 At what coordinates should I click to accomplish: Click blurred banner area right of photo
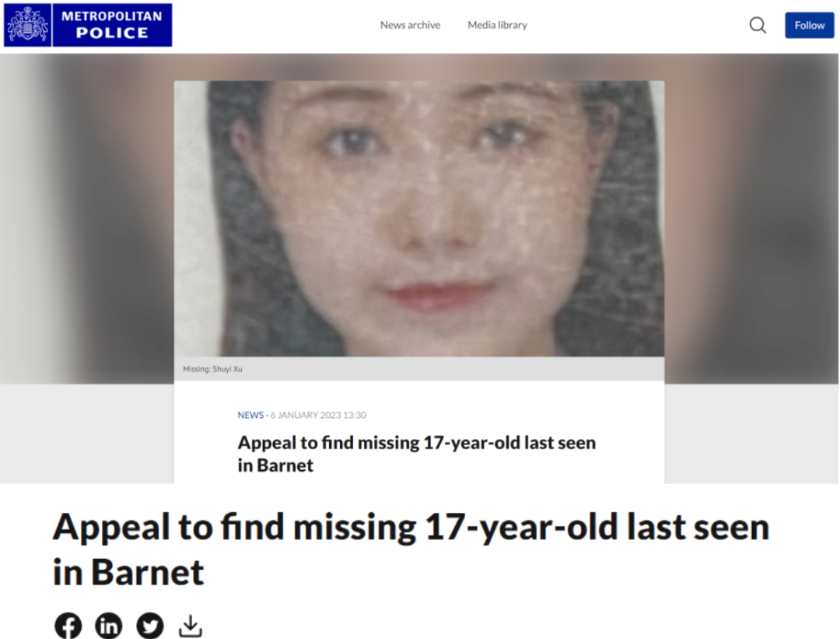(751, 219)
